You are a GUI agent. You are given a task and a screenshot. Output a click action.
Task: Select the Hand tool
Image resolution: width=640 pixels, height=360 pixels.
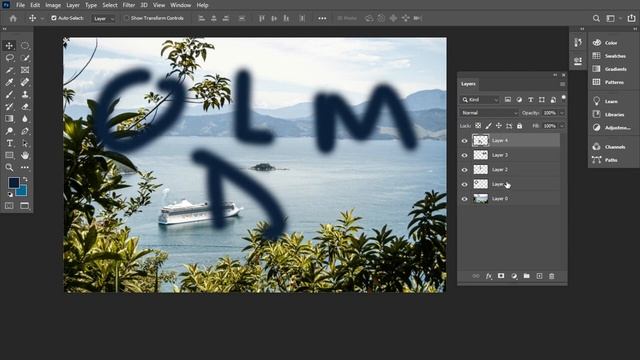(25, 156)
